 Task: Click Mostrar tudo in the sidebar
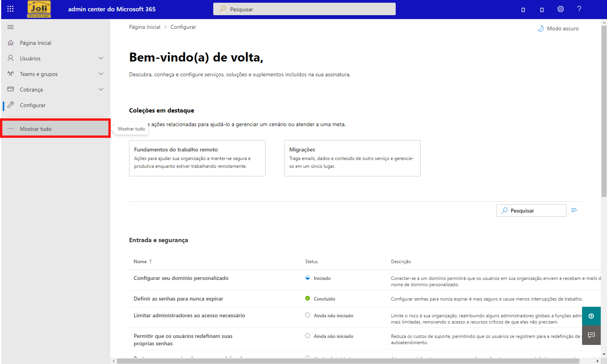click(x=36, y=129)
